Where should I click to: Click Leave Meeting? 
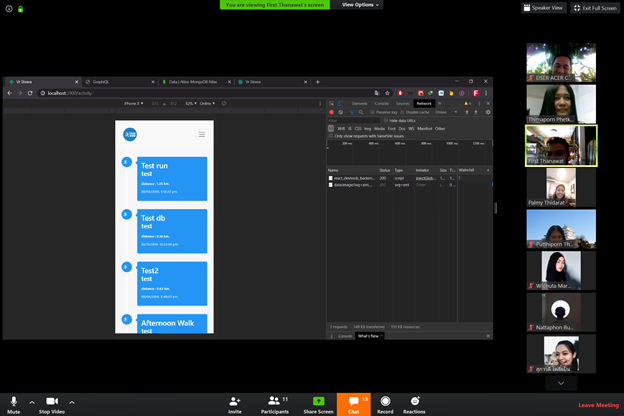[x=598, y=405]
